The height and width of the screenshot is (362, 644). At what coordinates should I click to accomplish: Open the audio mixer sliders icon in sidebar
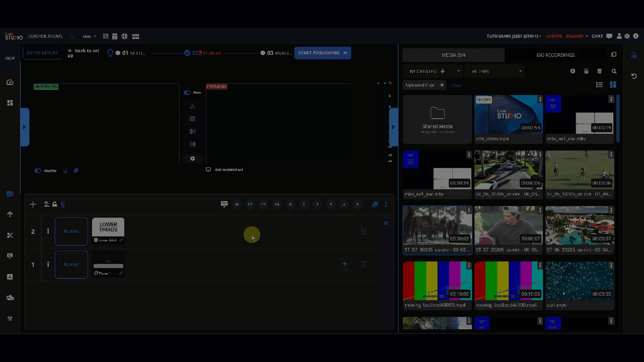click(10, 318)
